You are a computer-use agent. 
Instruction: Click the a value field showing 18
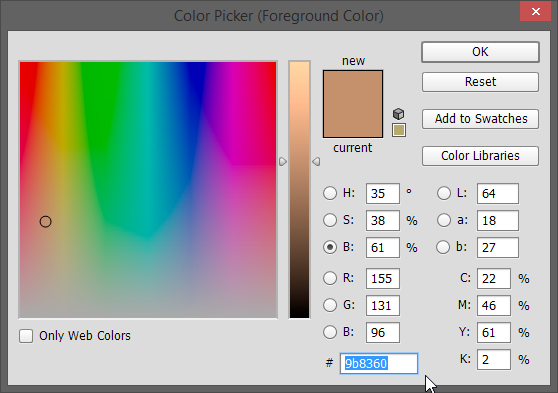click(x=498, y=221)
